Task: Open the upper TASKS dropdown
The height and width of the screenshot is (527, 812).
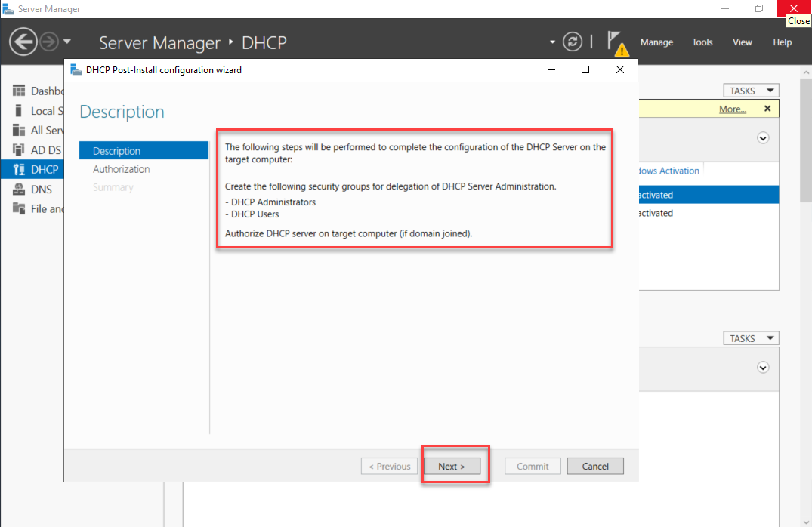Action: [x=751, y=91]
